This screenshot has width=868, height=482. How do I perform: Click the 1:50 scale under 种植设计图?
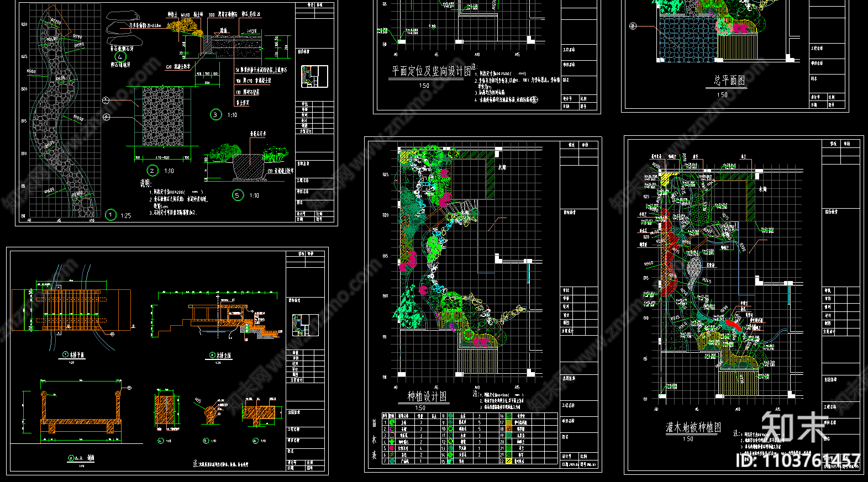(x=420, y=408)
